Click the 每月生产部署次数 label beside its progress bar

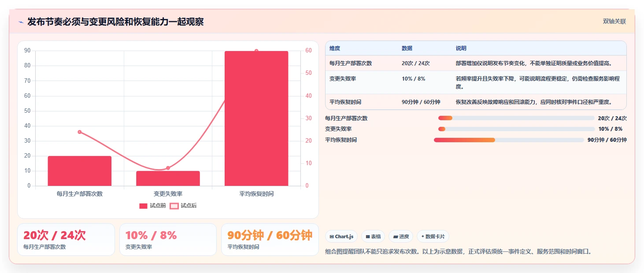(x=346, y=118)
